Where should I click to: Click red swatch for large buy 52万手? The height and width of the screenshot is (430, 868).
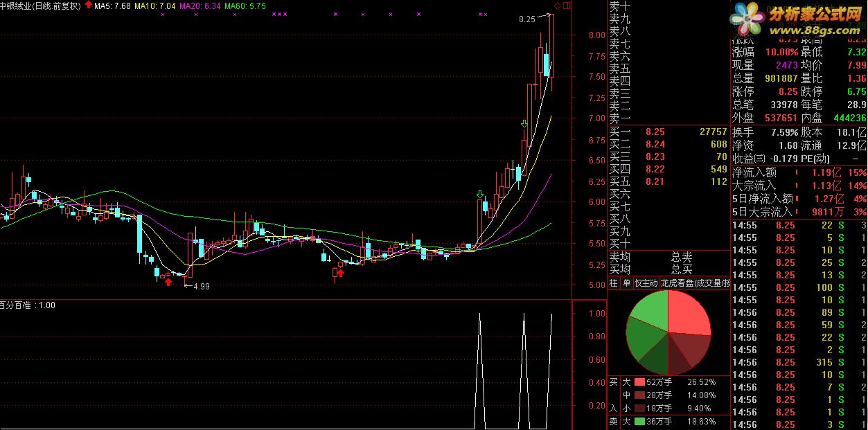click(x=638, y=382)
